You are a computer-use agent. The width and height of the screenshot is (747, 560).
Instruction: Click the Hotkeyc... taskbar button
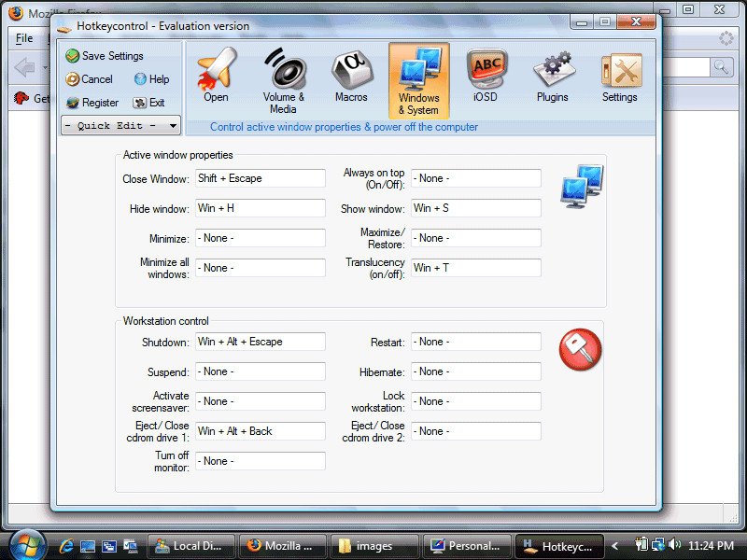(559, 546)
